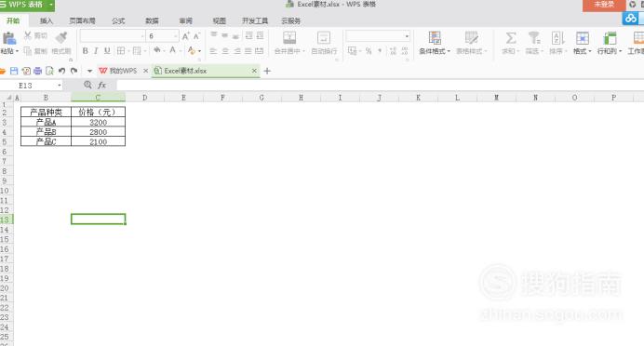Image resolution: width=644 pixels, height=346 pixels.
Task: Open the 视图 (View) ribbon tab
Action: pyautogui.click(x=220, y=21)
